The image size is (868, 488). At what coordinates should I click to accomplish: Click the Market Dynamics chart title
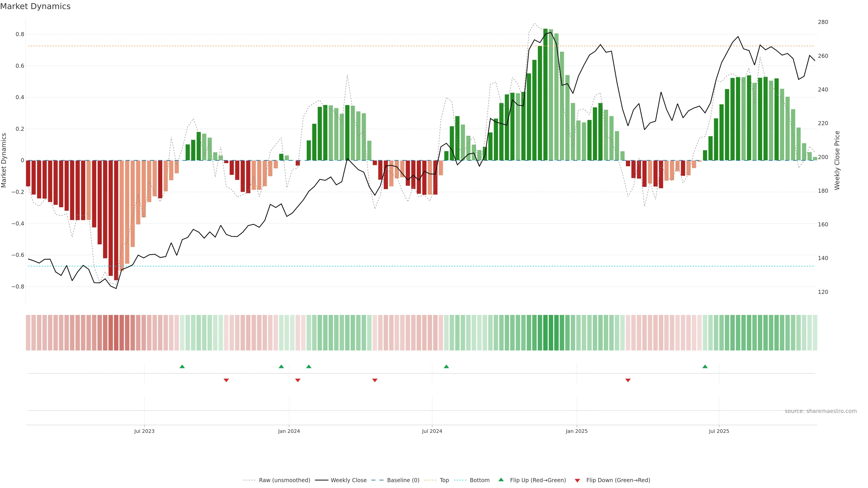tap(35, 6)
